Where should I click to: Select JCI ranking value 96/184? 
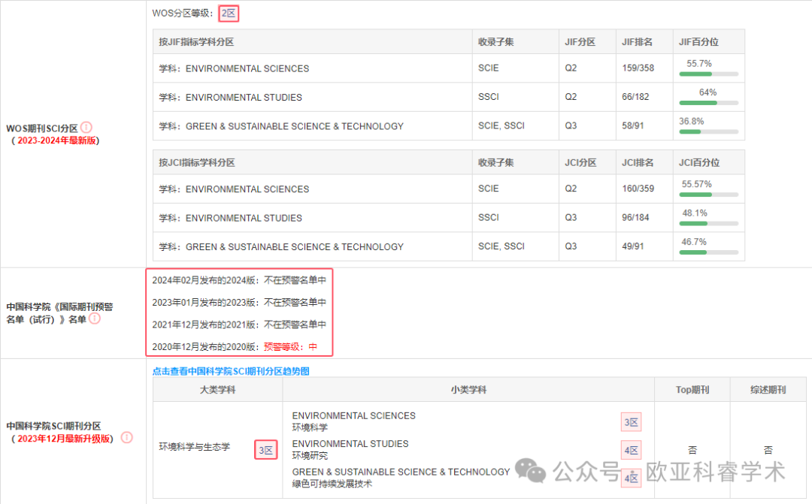(635, 217)
